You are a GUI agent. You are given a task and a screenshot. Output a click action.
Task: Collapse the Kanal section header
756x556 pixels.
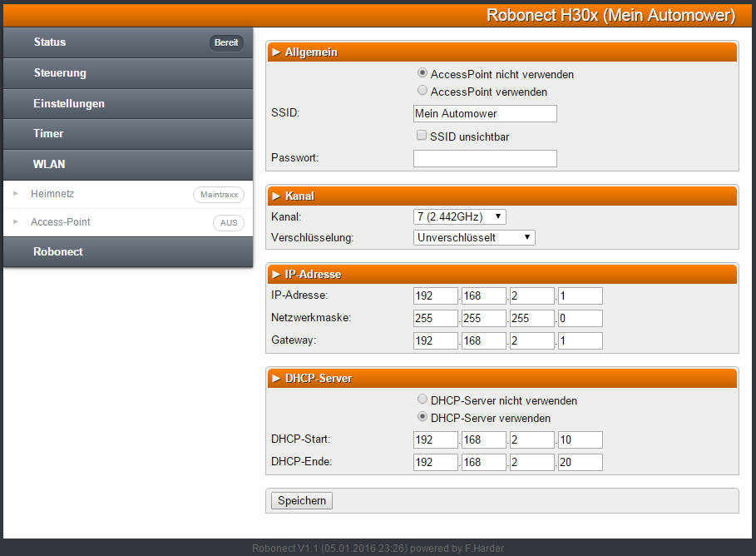pos(502,196)
